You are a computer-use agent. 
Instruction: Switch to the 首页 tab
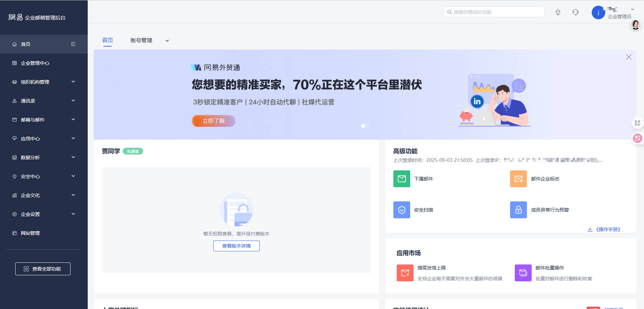coord(108,40)
